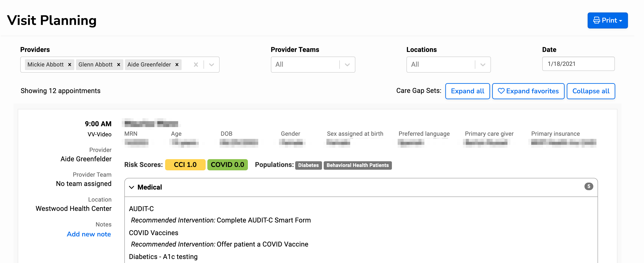Viewport: 644px width, 263px height.
Task: Clear all selected providers
Action: tap(196, 65)
